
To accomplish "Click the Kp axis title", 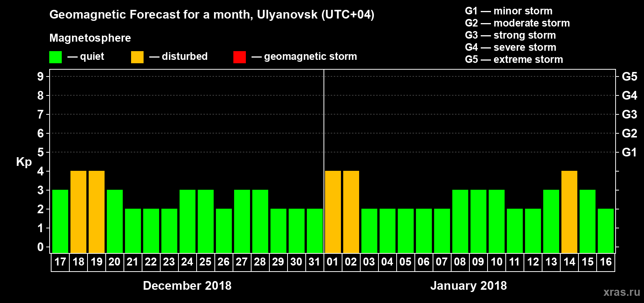I will pyautogui.click(x=24, y=162).
